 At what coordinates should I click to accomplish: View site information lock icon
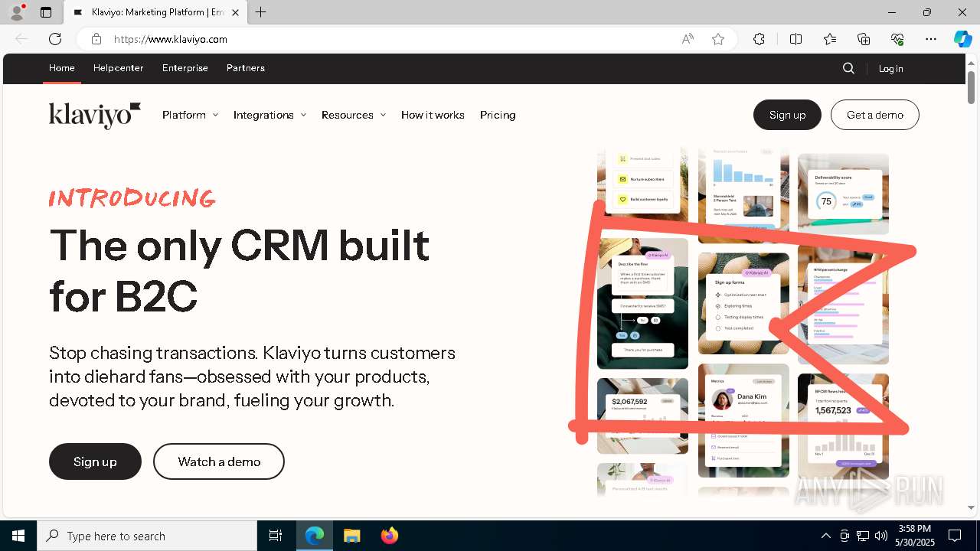(96, 39)
